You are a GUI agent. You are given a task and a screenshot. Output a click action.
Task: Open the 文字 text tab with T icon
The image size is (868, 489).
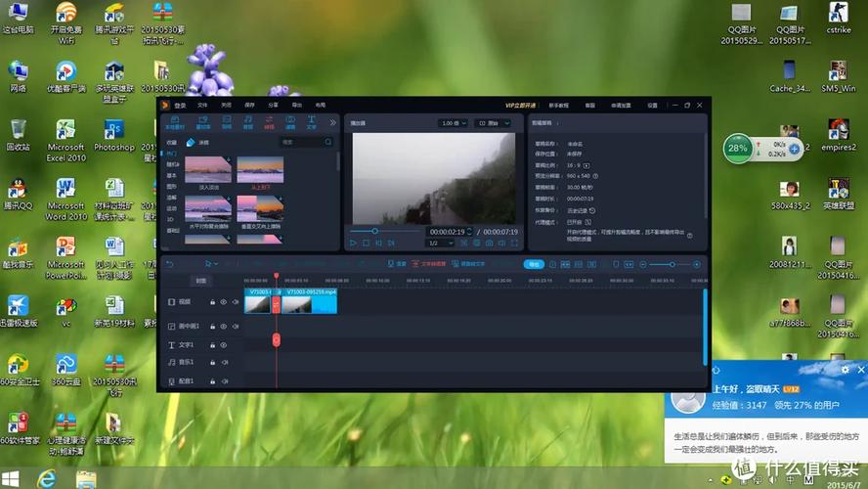(311, 123)
